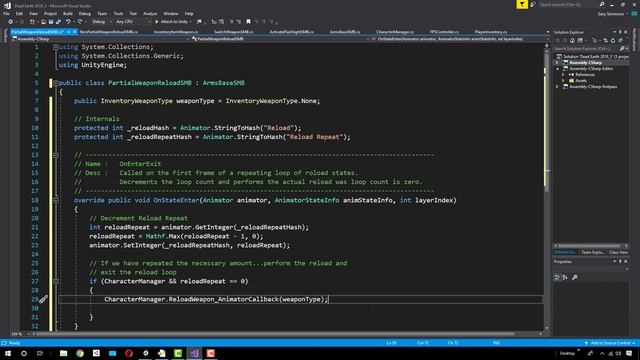640x360 pixels.
Task: Expand the Assembly-CSharp-firstpass project node
Action: coord(557,87)
